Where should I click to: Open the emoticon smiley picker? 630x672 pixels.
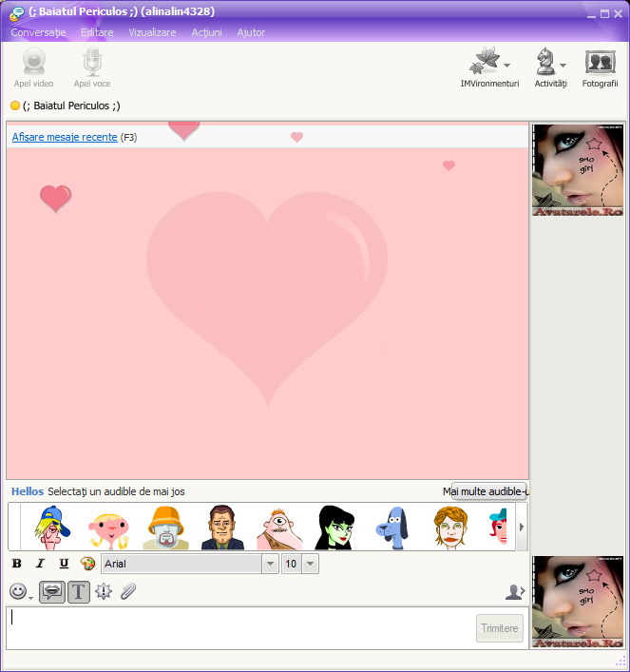[18, 591]
